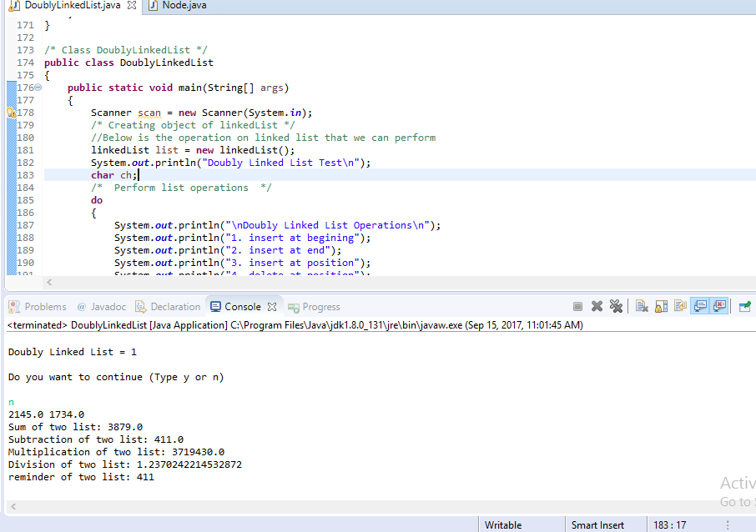Click the '1. insert at begining' string
756x532 pixels.
tap(293, 238)
